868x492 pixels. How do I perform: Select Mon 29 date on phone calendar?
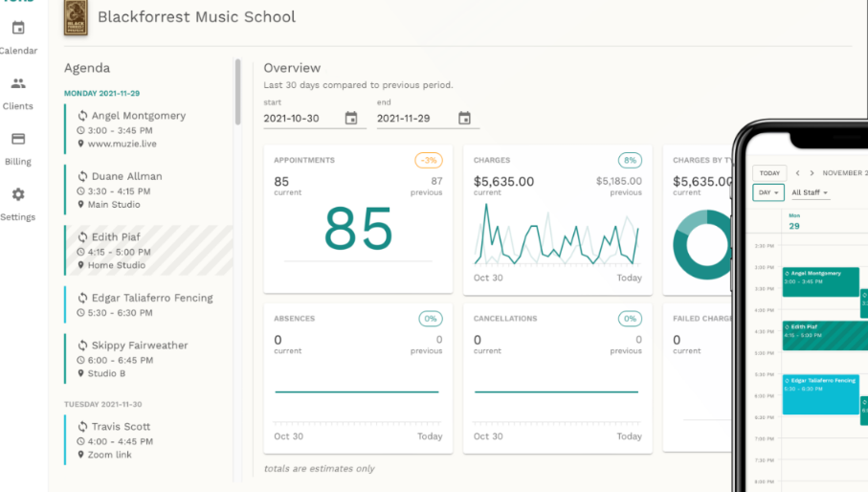pyautogui.click(x=794, y=222)
